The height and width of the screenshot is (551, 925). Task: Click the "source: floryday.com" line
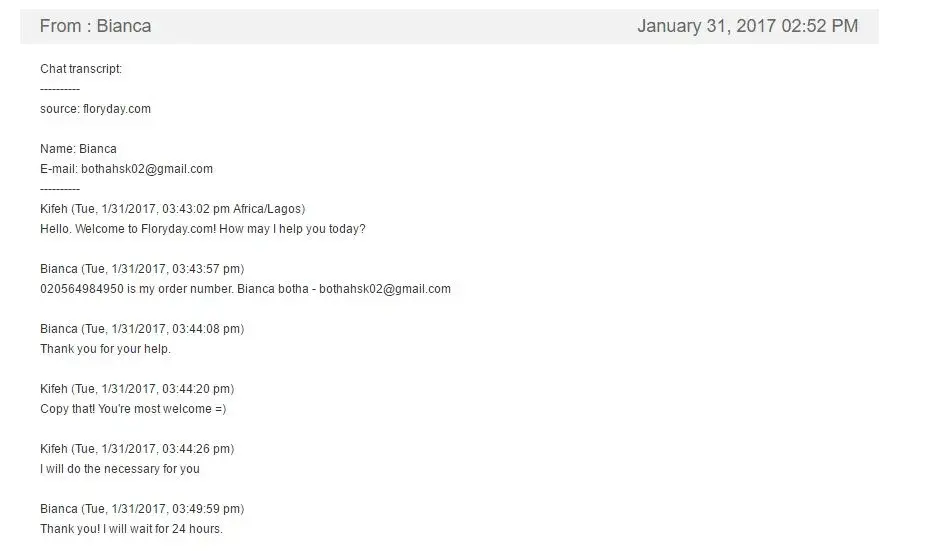tap(95, 109)
